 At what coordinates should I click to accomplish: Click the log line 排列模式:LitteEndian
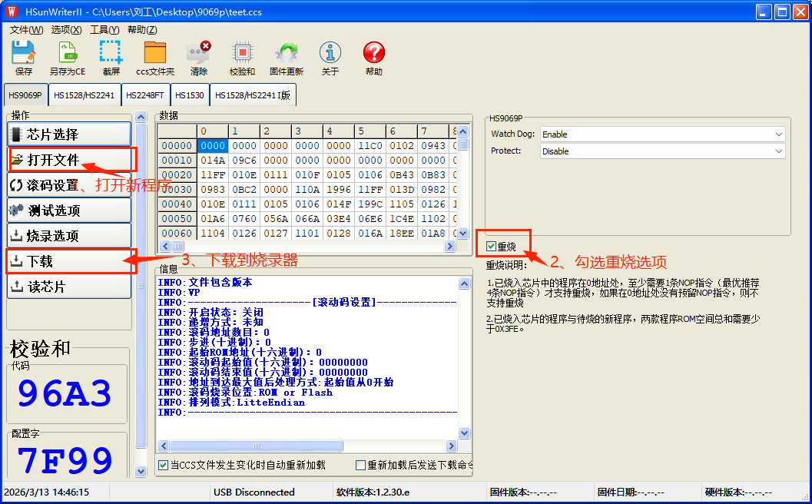231,403
